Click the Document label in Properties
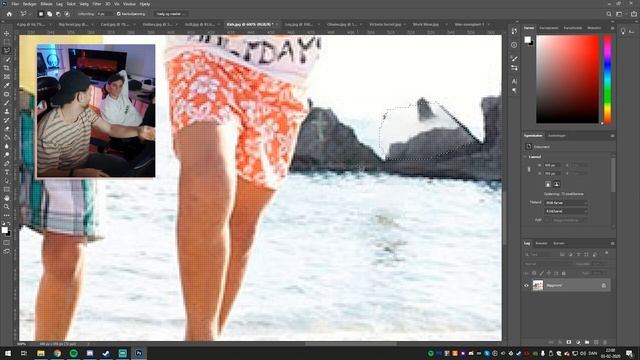The width and height of the screenshot is (640, 360). point(542,147)
